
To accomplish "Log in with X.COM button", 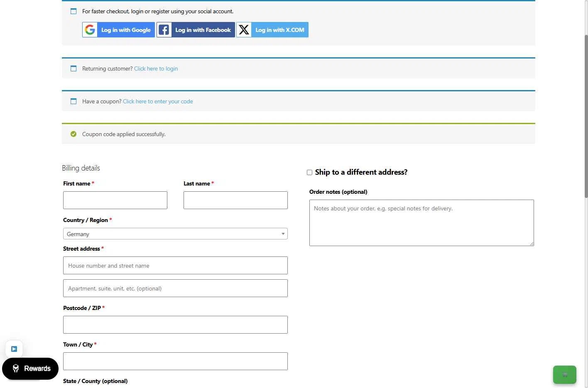I will [x=272, y=30].
